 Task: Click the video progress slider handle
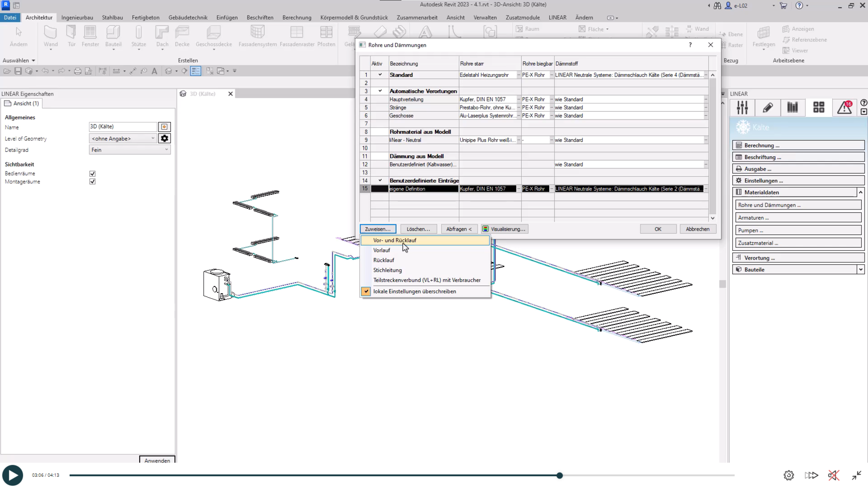coord(559,475)
